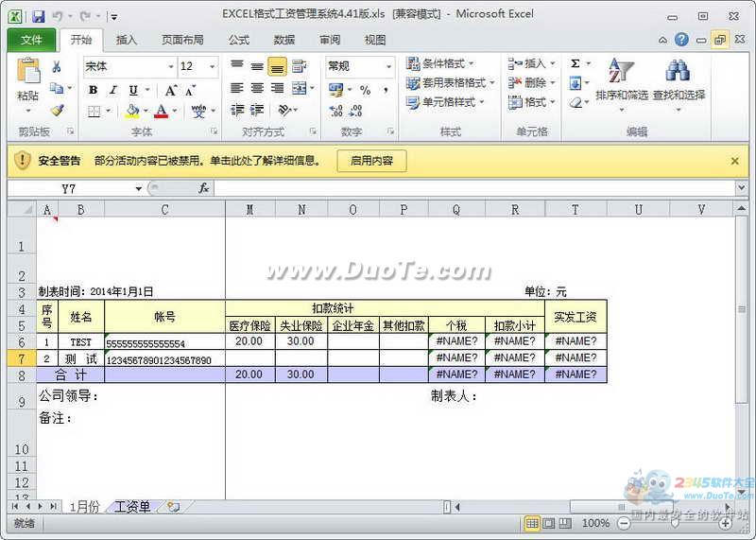This screenshot has width=756, height=540.
Task: Switch to the View (视图) tab
Action: click(375, 40)
